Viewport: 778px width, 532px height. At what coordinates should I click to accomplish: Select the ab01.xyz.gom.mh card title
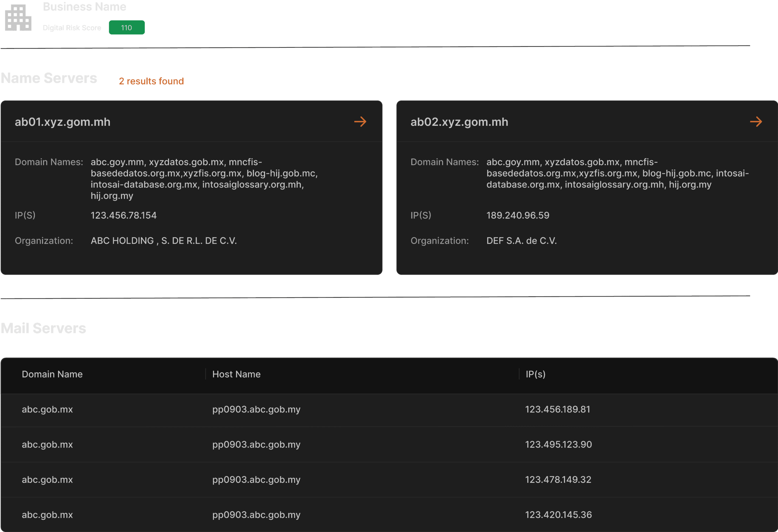point(63,122)
